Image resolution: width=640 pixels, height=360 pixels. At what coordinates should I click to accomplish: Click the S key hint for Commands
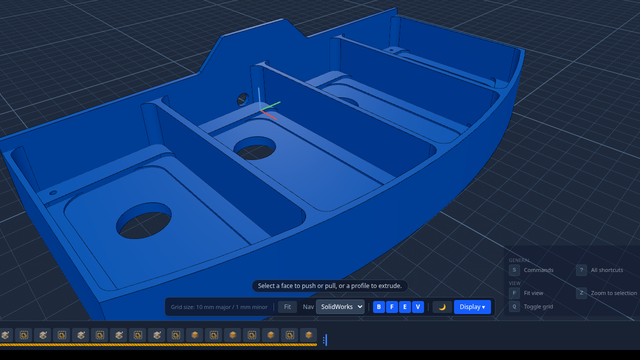[x=514, y=270]
